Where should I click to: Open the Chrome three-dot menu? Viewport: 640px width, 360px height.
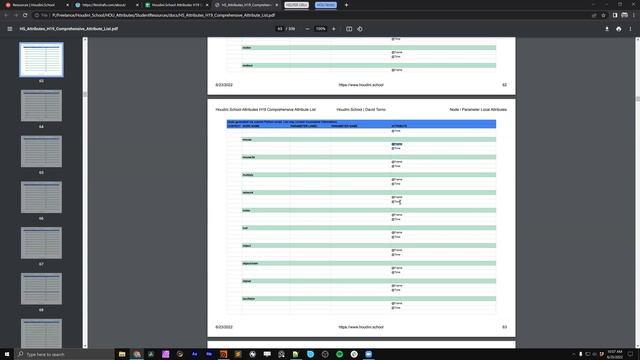(634, 15)
